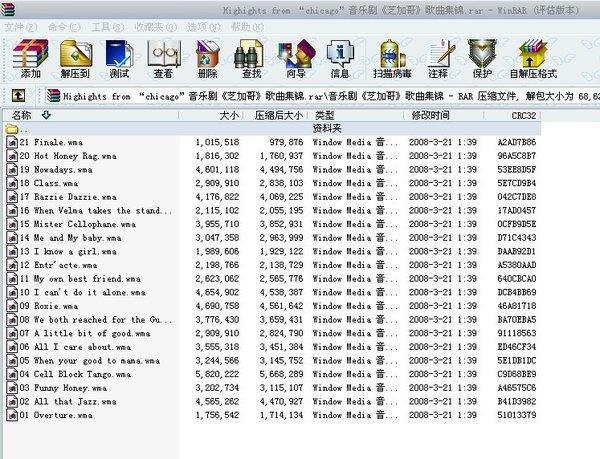Screen dimensions: 600x459
Task: Open the Tools (工具) menu
Action: [108, 27]
